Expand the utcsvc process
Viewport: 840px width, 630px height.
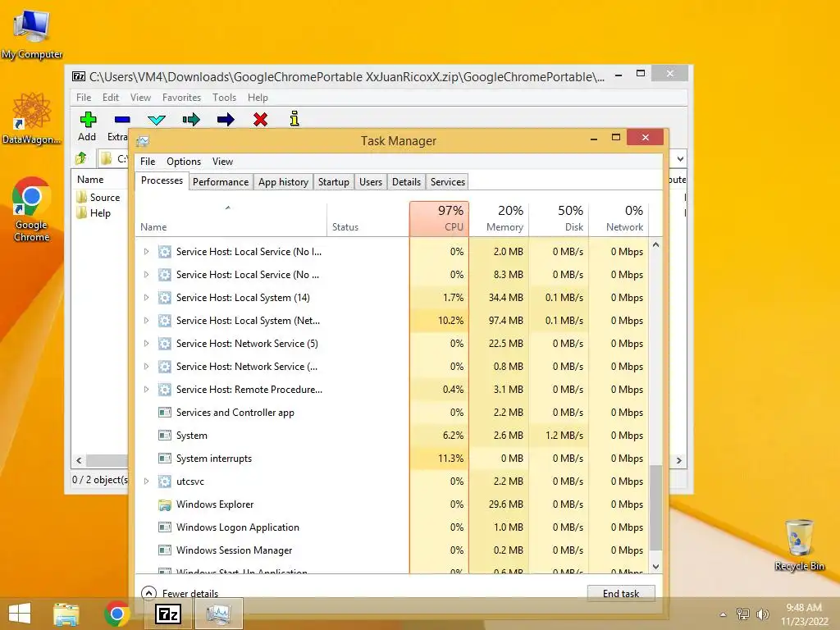[146, 482]
